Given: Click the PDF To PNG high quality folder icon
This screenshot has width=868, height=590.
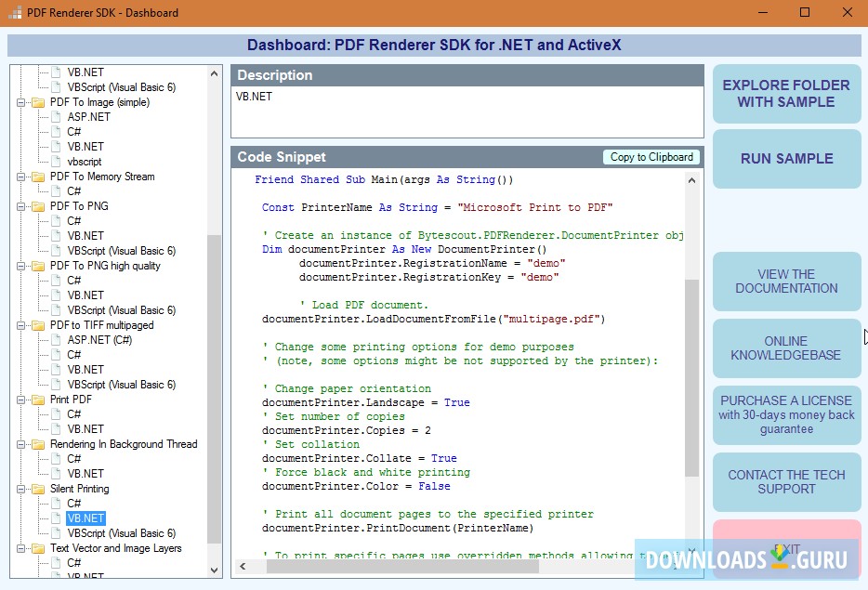Looking at the screenshot, I should point(38,266).
